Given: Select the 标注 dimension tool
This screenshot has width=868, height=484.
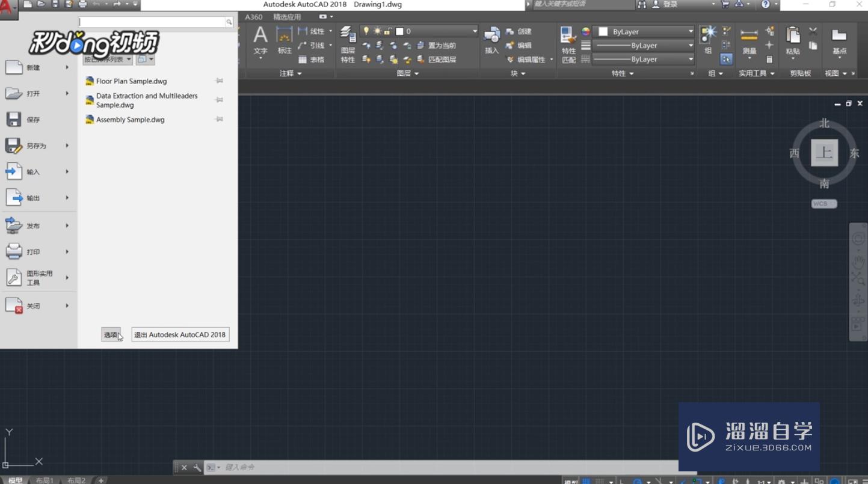Looking at the screenshot, I should tap(285, 41).
